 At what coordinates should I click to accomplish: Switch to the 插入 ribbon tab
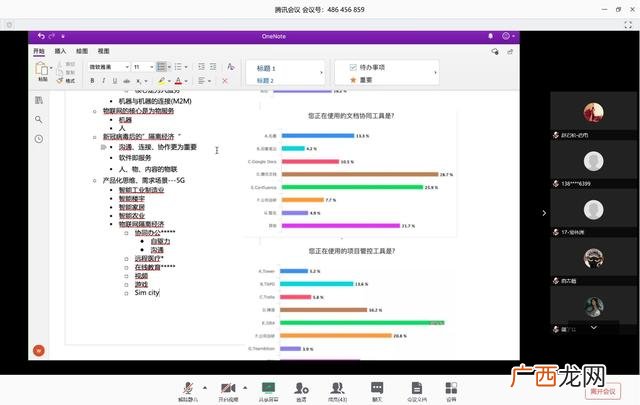tap(60, 51)
